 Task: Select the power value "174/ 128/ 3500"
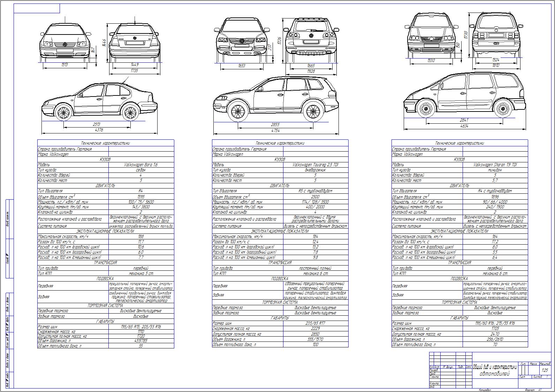(x=315, y=202)
